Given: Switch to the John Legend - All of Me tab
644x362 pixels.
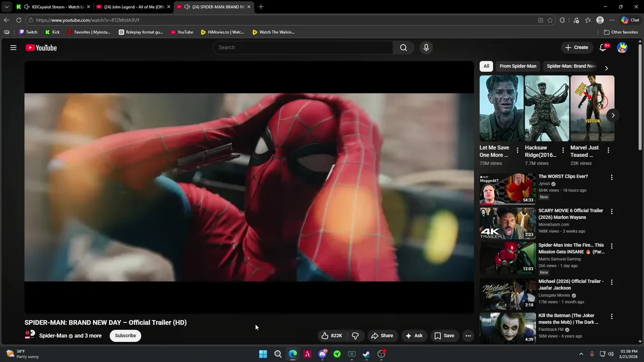Looking at the screenshot, I should [133, 7].
